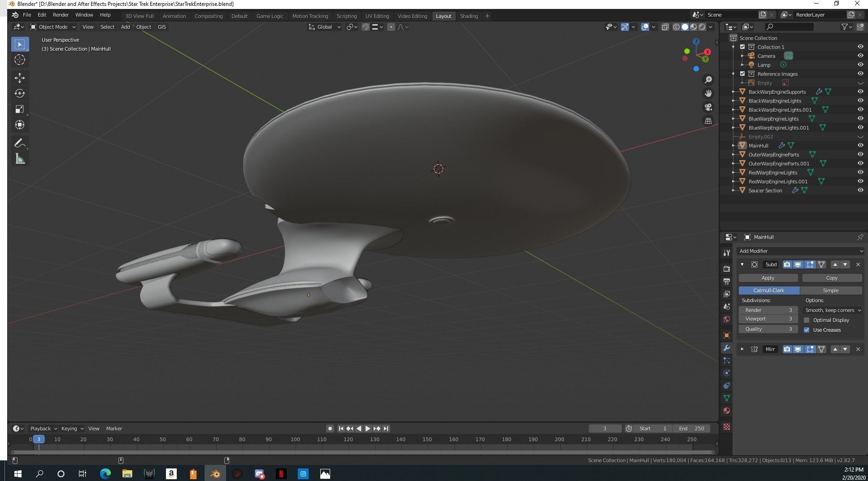The height and width of the screenshot is (481, 868).
Task: Open the Output properties tab
Action: pyautogui.click(x=727, y=282)
